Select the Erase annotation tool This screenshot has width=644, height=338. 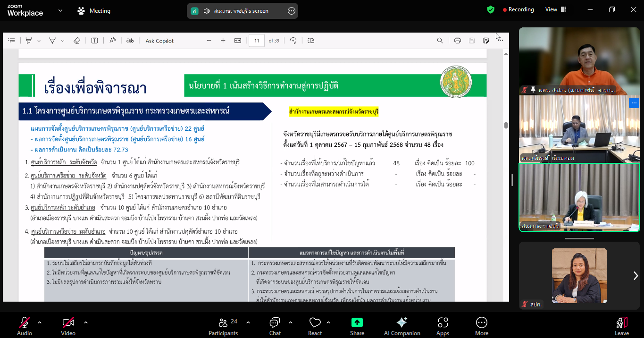coord(77,41)
